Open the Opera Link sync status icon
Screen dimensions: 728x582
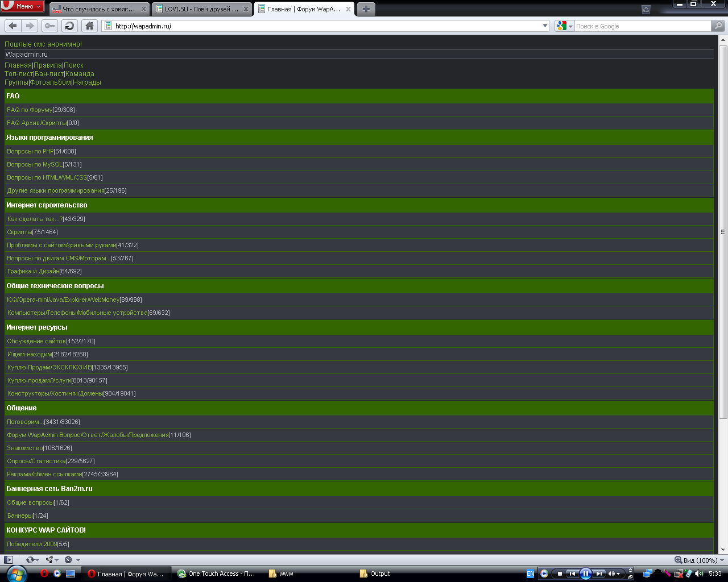pyautogui.click(x=30, y=560)
